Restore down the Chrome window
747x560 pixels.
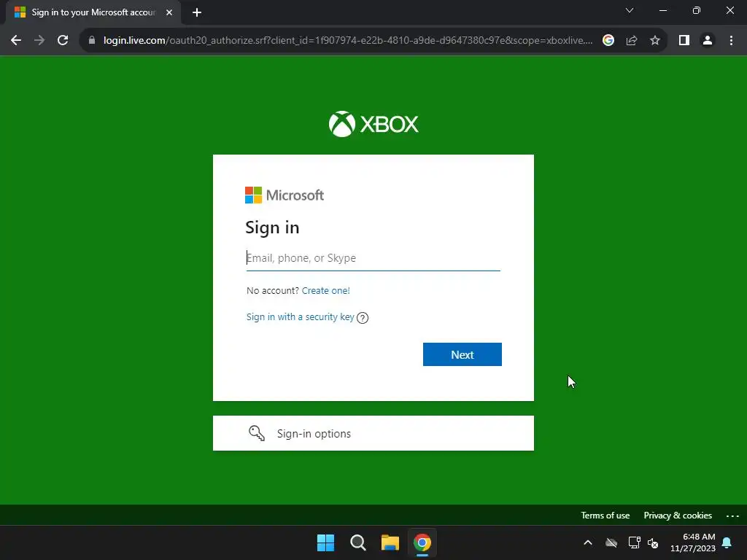pos(697,10)
